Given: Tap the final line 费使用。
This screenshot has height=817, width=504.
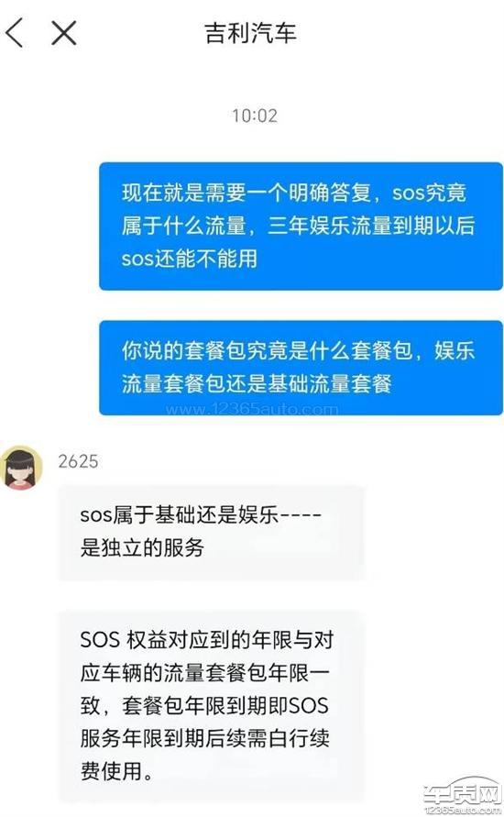Looking at the screenshot, I should pos(117,770).
